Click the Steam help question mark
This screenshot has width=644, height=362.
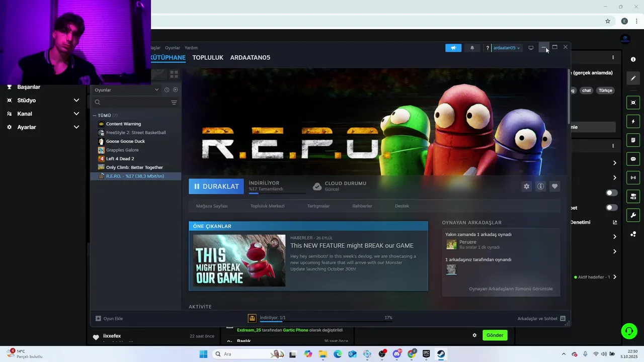(x=487, y=48)
